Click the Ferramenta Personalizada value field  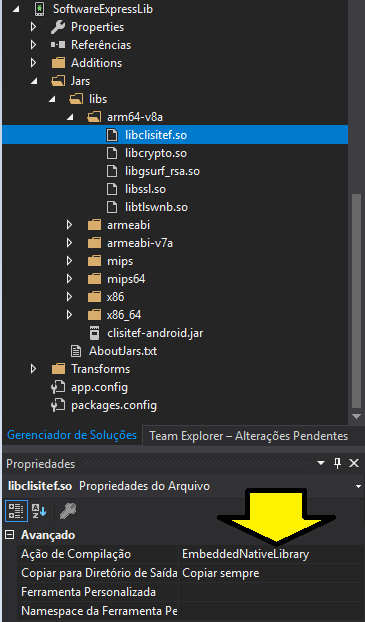point(272,592)
